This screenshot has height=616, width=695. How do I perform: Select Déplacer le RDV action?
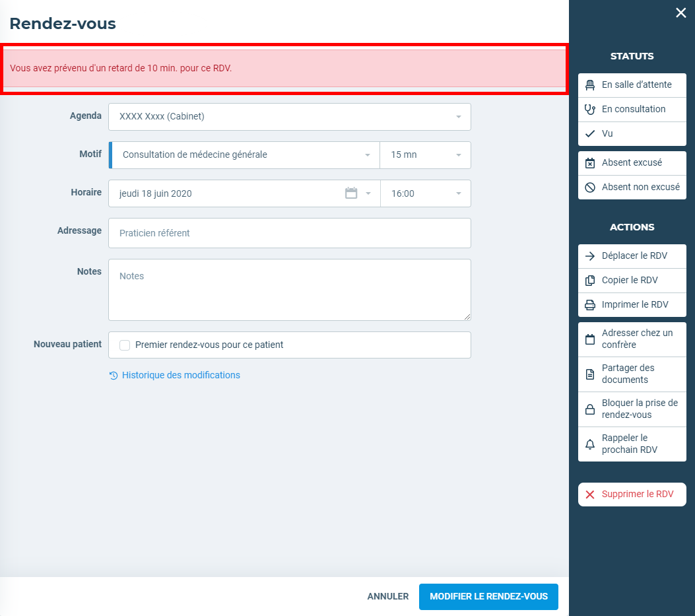coord(632,256)
